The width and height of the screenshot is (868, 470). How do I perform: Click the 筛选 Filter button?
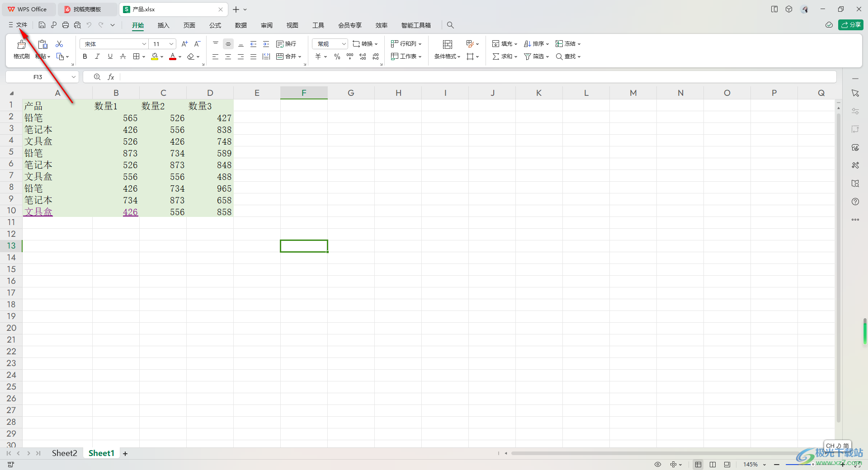[x=536, y=56]
